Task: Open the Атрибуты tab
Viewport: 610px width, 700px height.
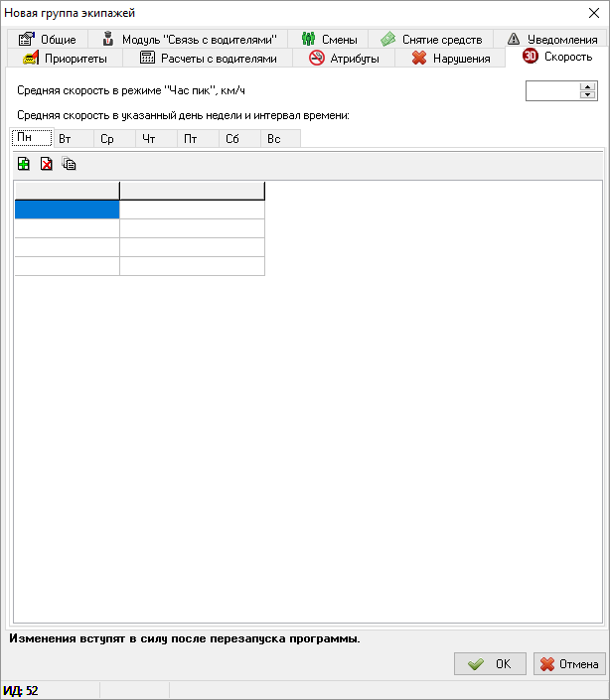Action: click(344, 59)
